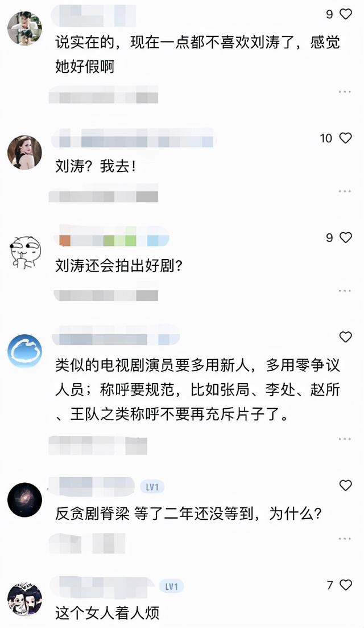
Task: Tap heart on '反贪剧脊梁' comment
Action: coord(346,486)
